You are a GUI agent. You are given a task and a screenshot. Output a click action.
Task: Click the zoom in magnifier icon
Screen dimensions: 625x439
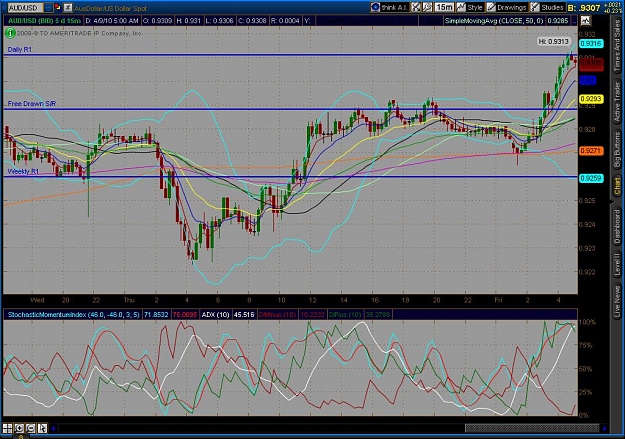[x=19, y=428]
